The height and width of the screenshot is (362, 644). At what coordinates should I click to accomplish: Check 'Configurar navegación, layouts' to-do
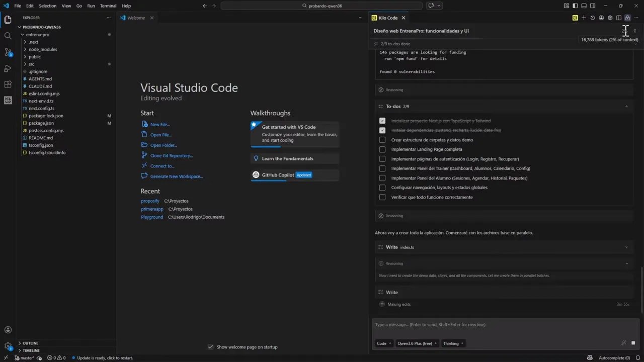[382, 188]
